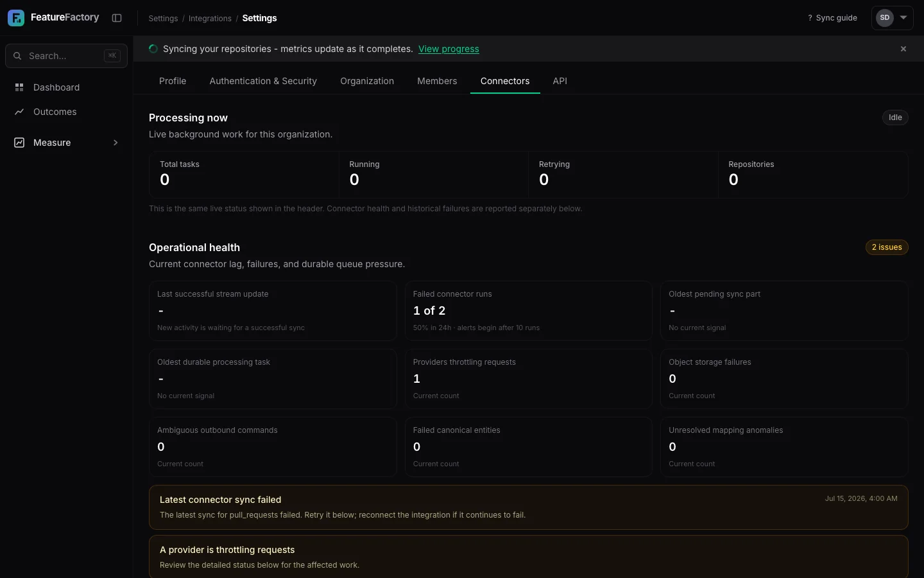The height and width of the screenshot is (578, 924).
Task: Click the Measure chart icon
Action: tap(19, 143)
